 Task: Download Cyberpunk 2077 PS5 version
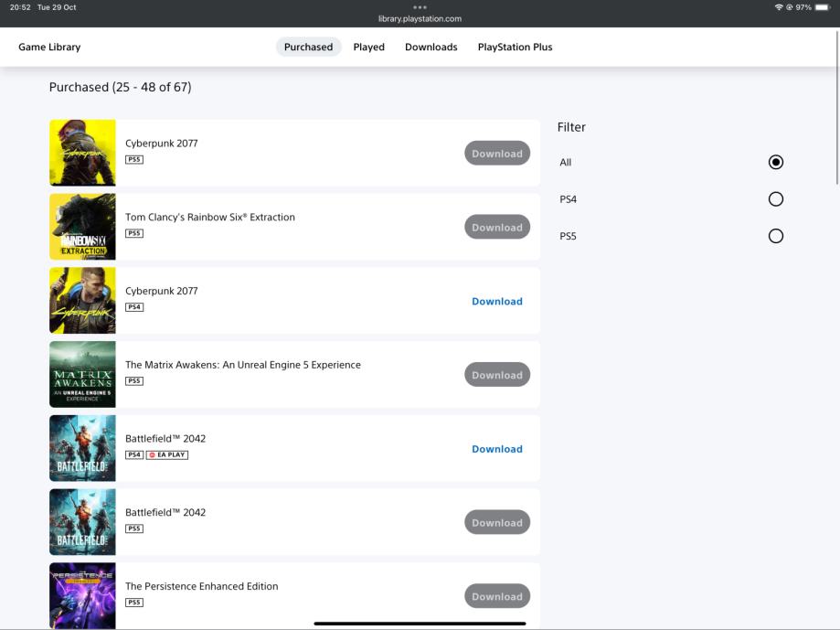point(497,154)
